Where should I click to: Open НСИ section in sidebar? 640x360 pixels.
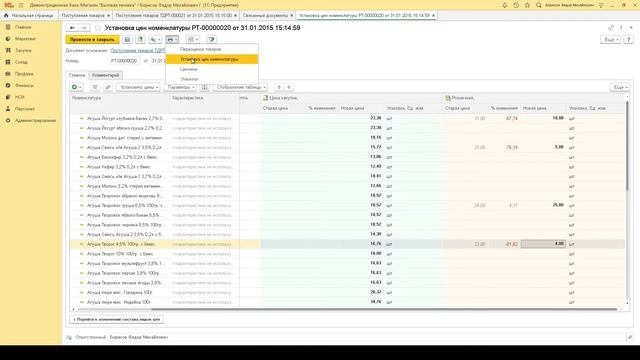pos(20,97)
